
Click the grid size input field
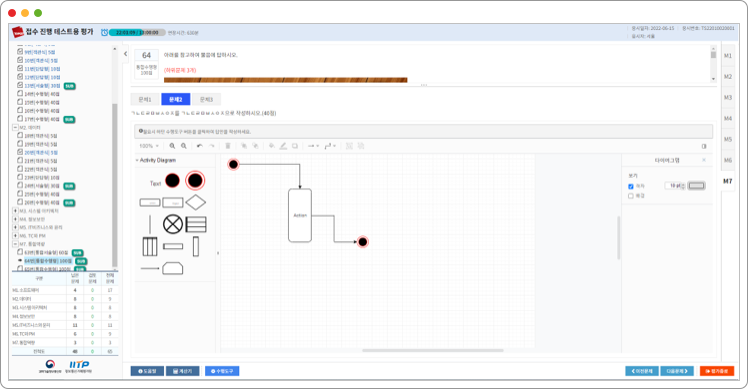(x=675, y=186)
